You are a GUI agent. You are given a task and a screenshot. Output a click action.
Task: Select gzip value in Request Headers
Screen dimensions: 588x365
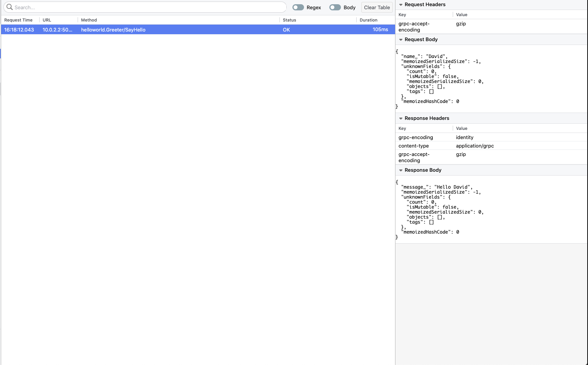click(461, 24)
